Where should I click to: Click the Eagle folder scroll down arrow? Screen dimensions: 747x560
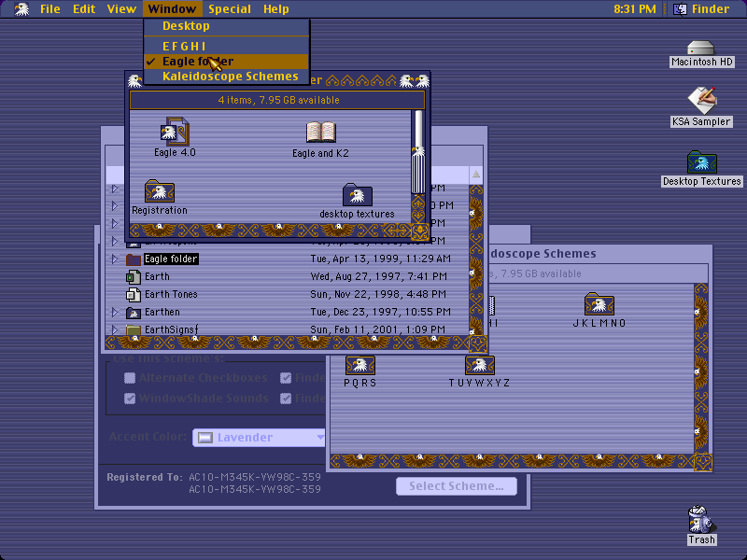[x=417, y=217]
